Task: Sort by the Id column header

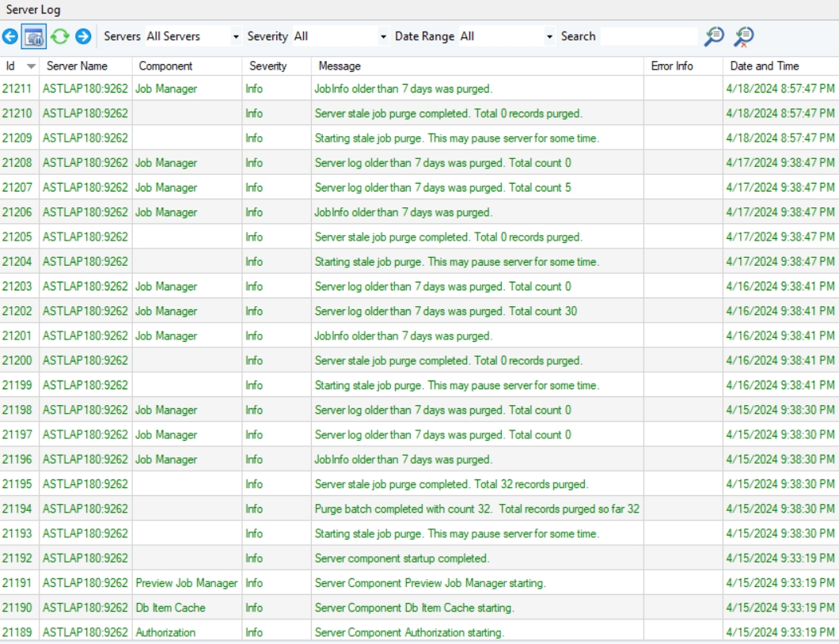Action: pyautogui.click(x=11, y=66)
